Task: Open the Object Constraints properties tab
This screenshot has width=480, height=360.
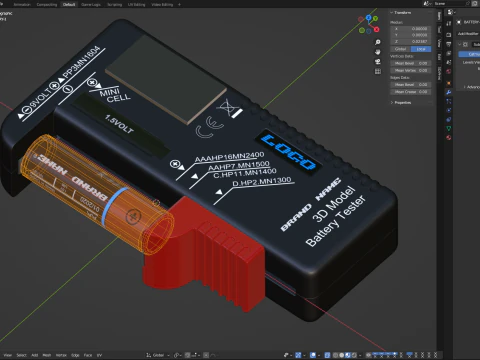Action: click(449, 119)
